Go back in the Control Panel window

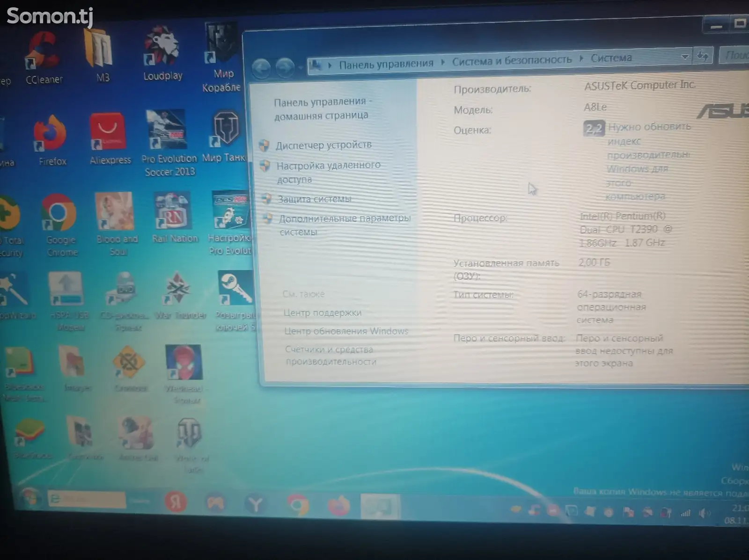pyautogui.click(x=261, y=69)
